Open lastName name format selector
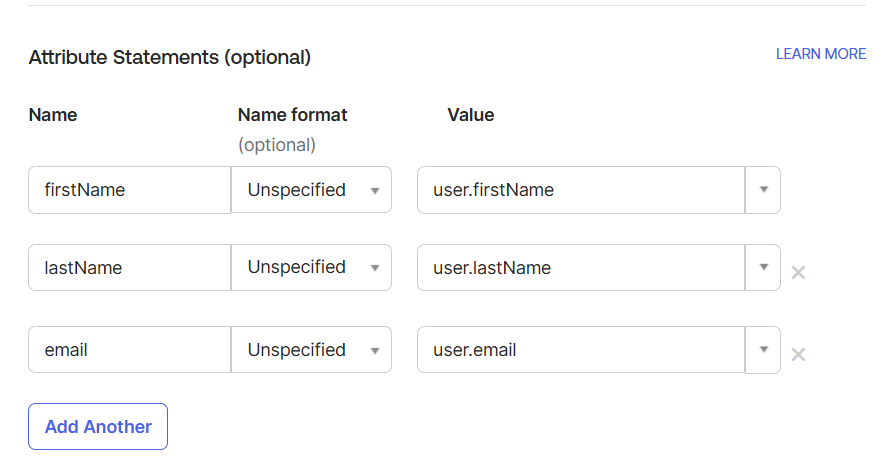885x470 pixels. click(312, 267)
